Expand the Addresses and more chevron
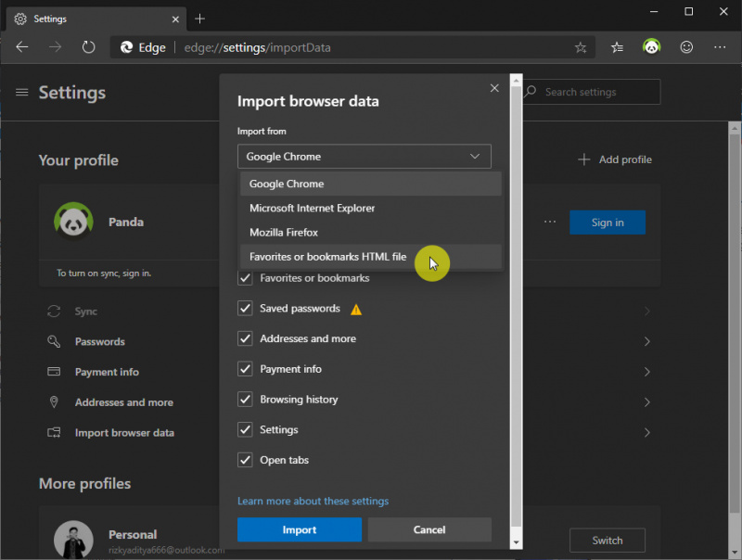This screenshot has width=742, height=560. (x=646, y=402)
